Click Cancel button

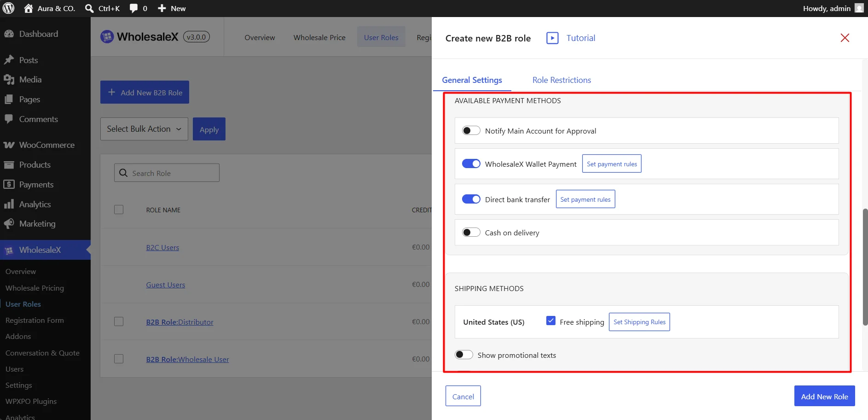pyautogui.click(x=463, y=396)
